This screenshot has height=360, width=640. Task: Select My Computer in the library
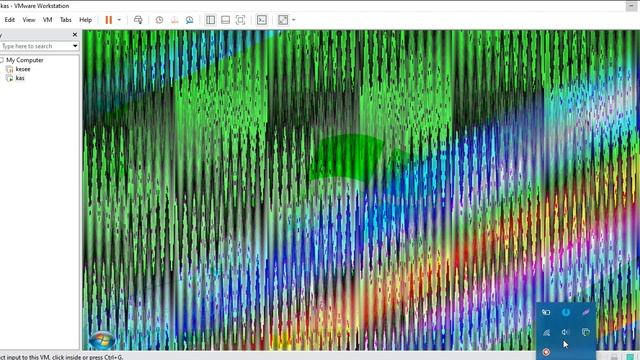pos(24,60)
